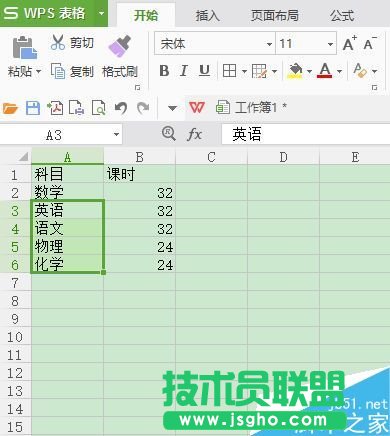Toggle underline formatting
390x436 pixels.
(204, 71)
